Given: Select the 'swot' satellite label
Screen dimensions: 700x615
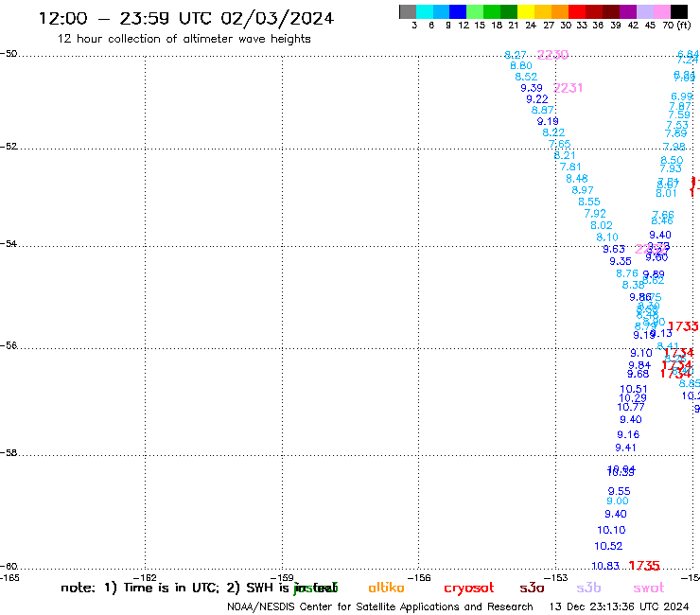Looking at the screenshot, I should tap(649, 588).
